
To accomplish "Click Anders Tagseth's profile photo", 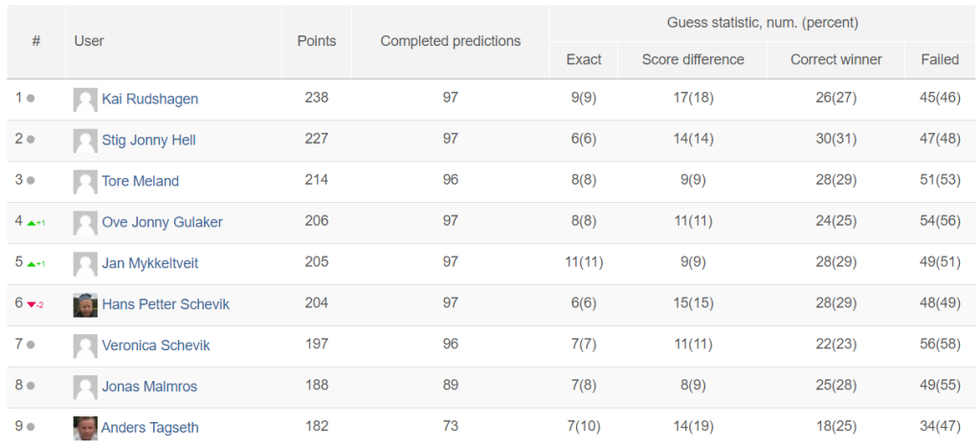I will pos(85,428).
